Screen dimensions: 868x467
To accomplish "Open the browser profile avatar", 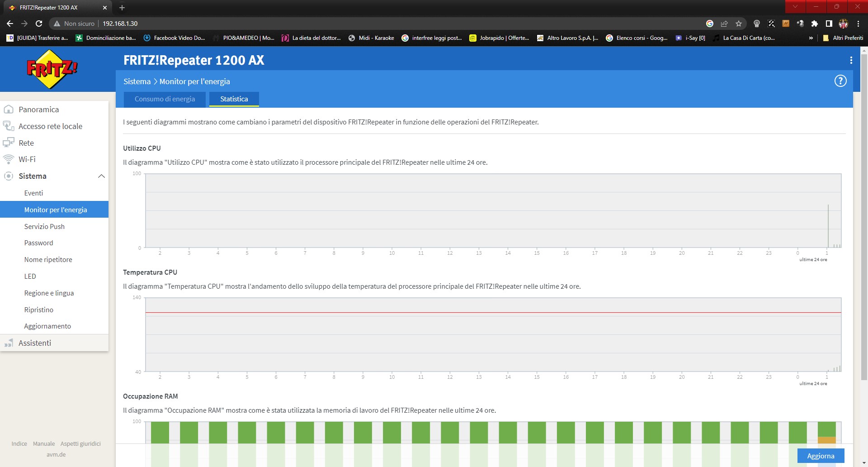I will click(x=844, y=24).
